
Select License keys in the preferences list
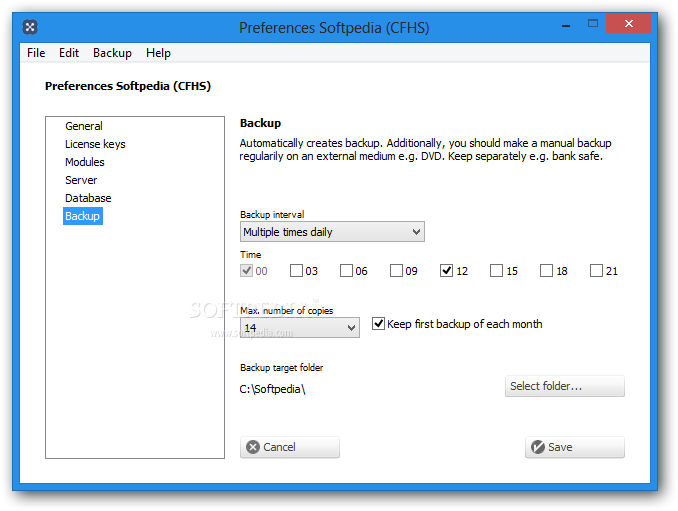point(95,144)
